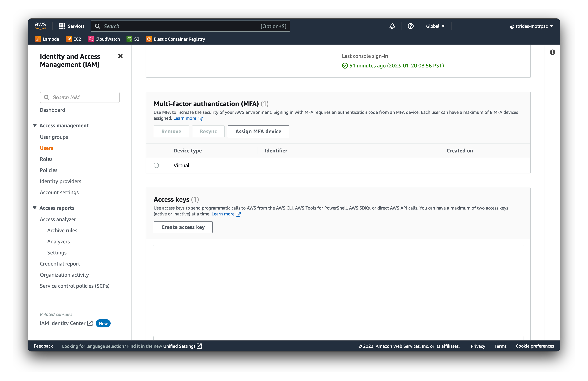
Task: Select the Virtual MFA device radio button
Action: pyautogui.click(x=156, y=165)
